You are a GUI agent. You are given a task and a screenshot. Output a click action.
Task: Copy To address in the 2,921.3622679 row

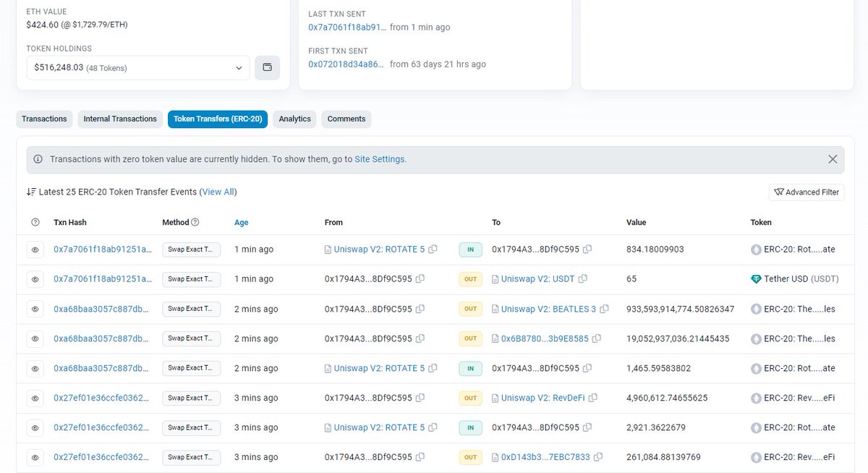(587, 427)
